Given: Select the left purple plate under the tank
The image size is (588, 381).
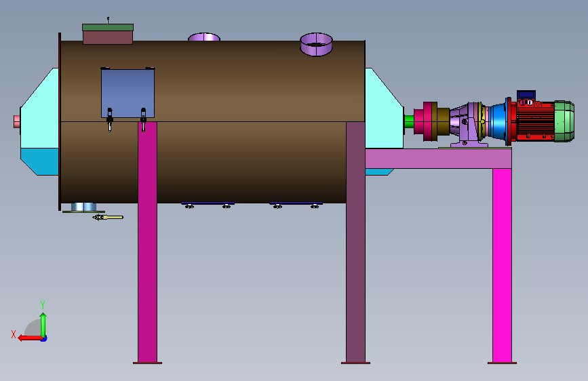Looking at the screenshot, I should tap(208, 203).
